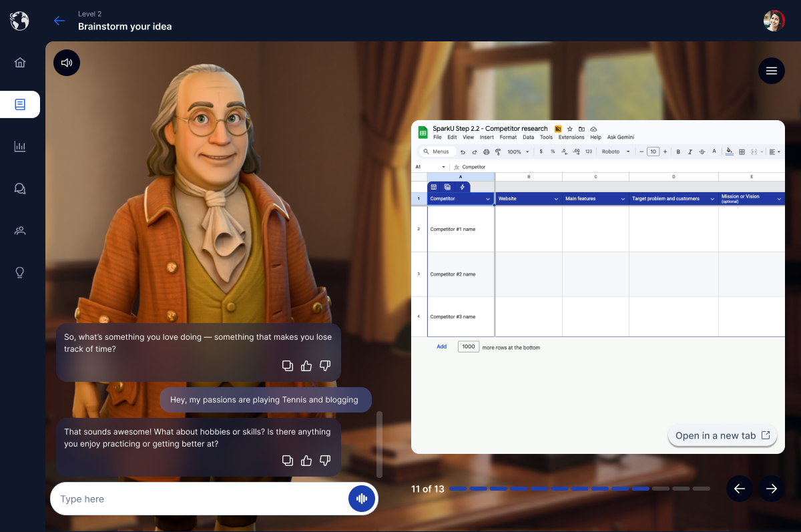
Task: Click the Menus search box
Action: click(x=437, y=152)
